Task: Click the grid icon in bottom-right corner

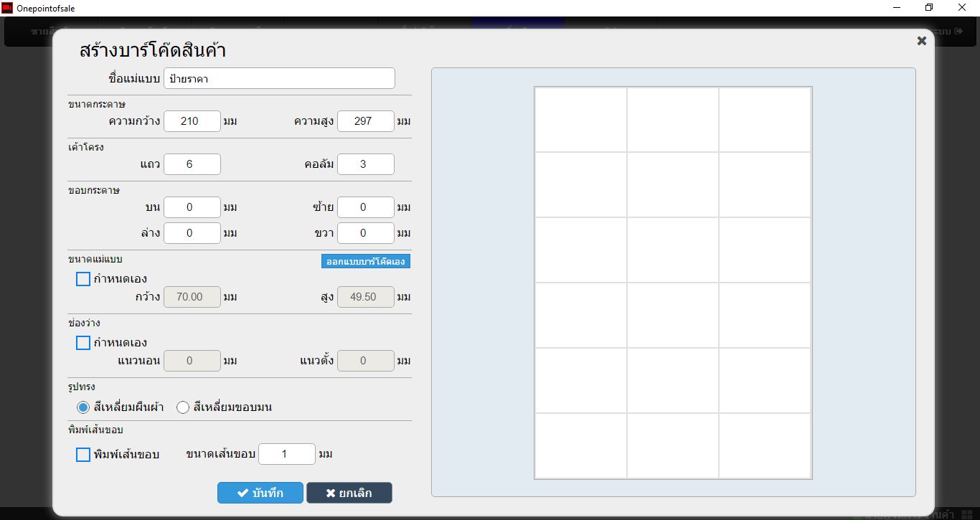Action: click(x=966, y=514)
